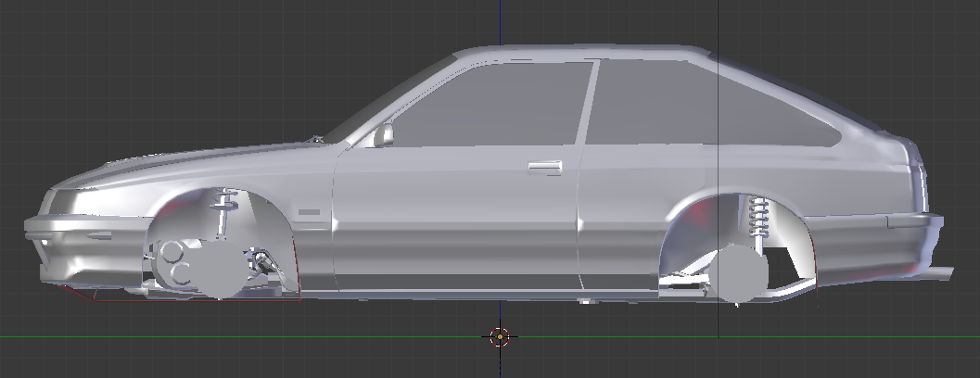Select the car's side mirror
The height and width of the screenshot is (378, 980).
[384, 135]
